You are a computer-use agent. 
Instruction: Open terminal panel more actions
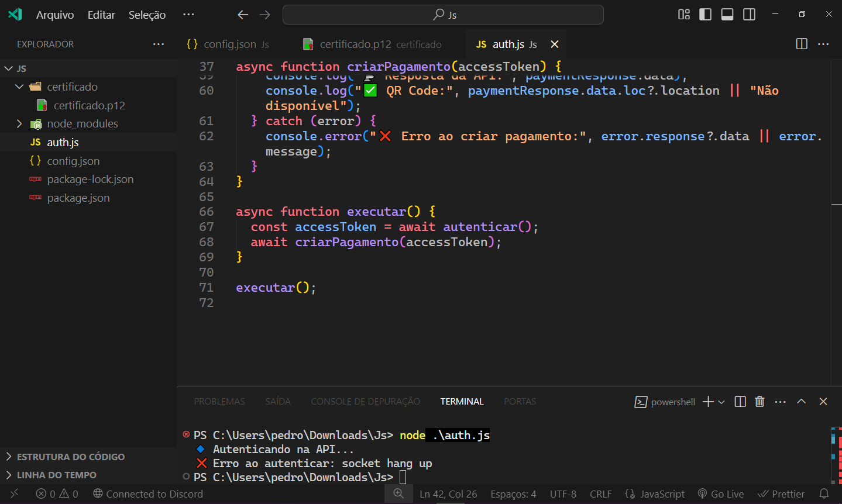click(x=781, y=402)
